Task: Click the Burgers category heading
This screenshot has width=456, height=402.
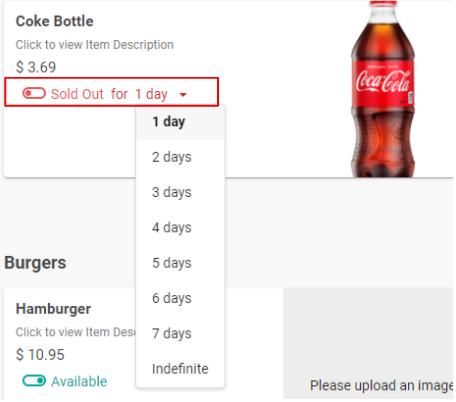Action: [35, 263]
